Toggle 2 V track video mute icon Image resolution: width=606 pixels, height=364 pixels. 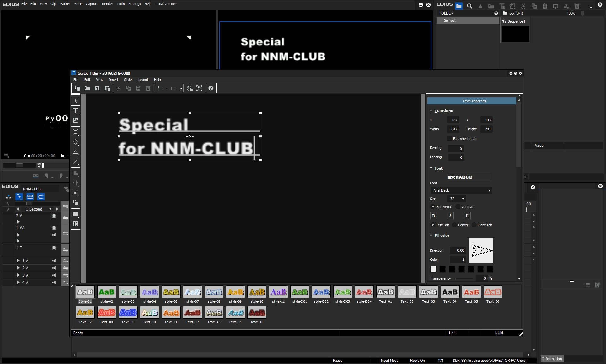(54, 216)
